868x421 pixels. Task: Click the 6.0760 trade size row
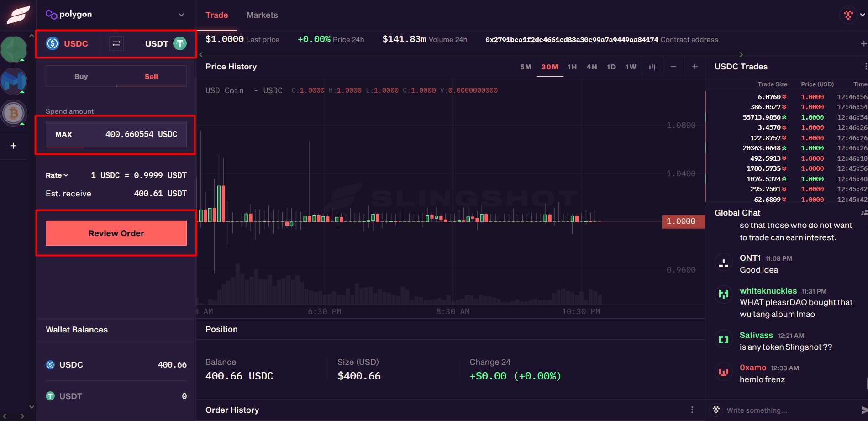pos(786,97)
